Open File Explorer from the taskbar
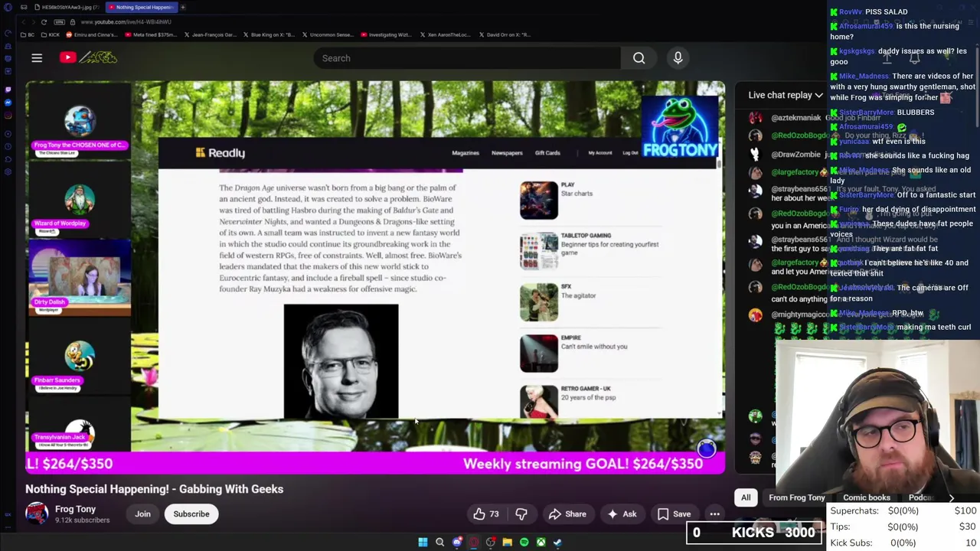Screen dimensions: 980x551 tap(507, 543)
